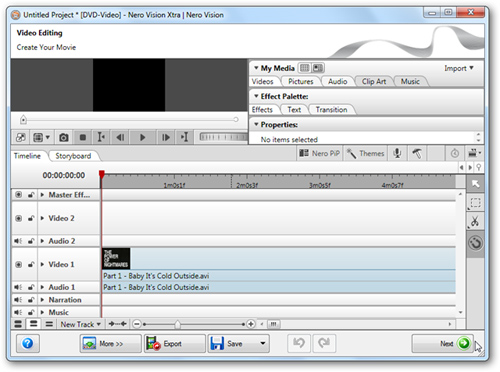Toggle visibility of Master Effects track

pyautogui.click(x=19, y=195)
